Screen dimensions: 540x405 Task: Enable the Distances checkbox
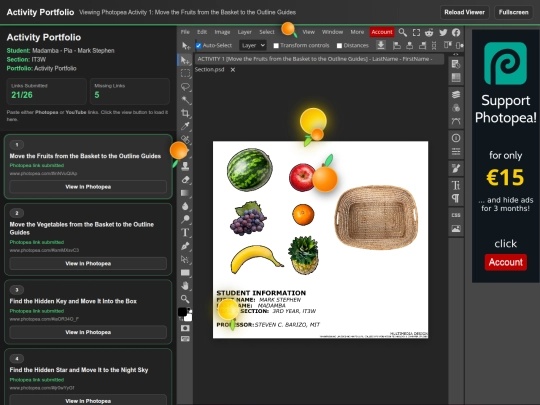coord(339,45)
